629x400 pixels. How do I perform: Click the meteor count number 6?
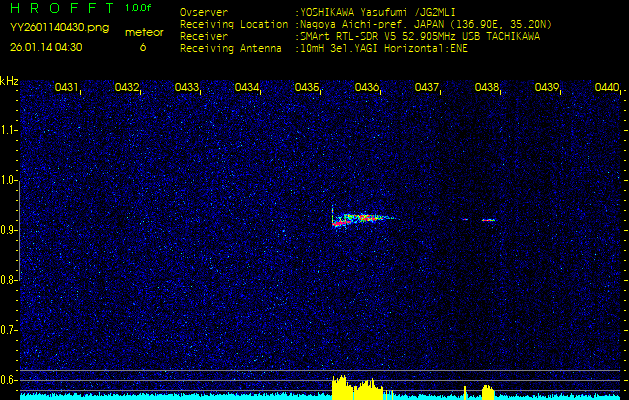[x=142, y=47]
